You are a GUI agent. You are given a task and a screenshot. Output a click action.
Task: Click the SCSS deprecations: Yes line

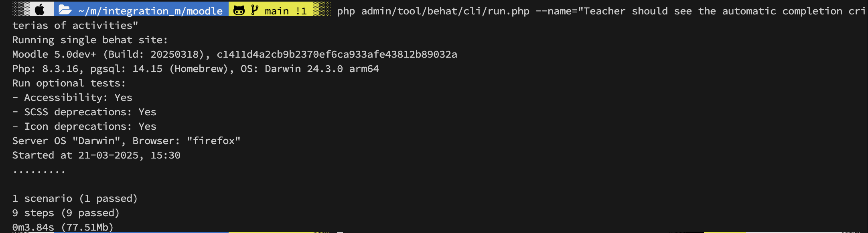point(84,112)
